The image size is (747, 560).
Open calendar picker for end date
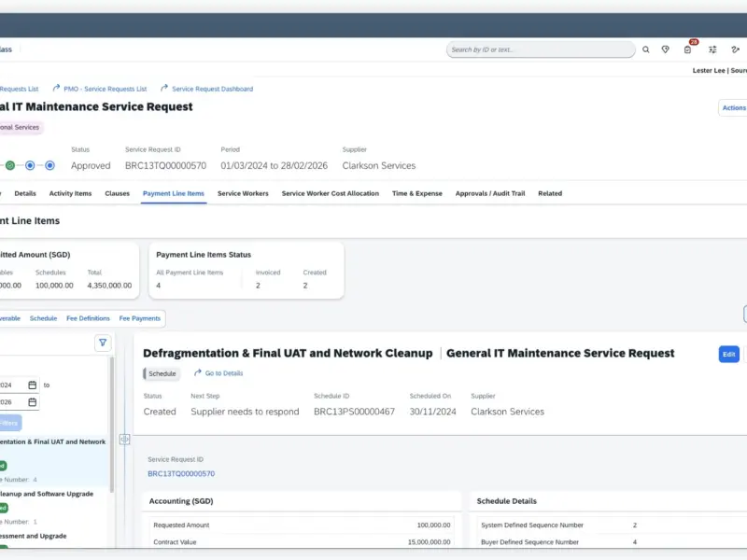coord(33,402)
